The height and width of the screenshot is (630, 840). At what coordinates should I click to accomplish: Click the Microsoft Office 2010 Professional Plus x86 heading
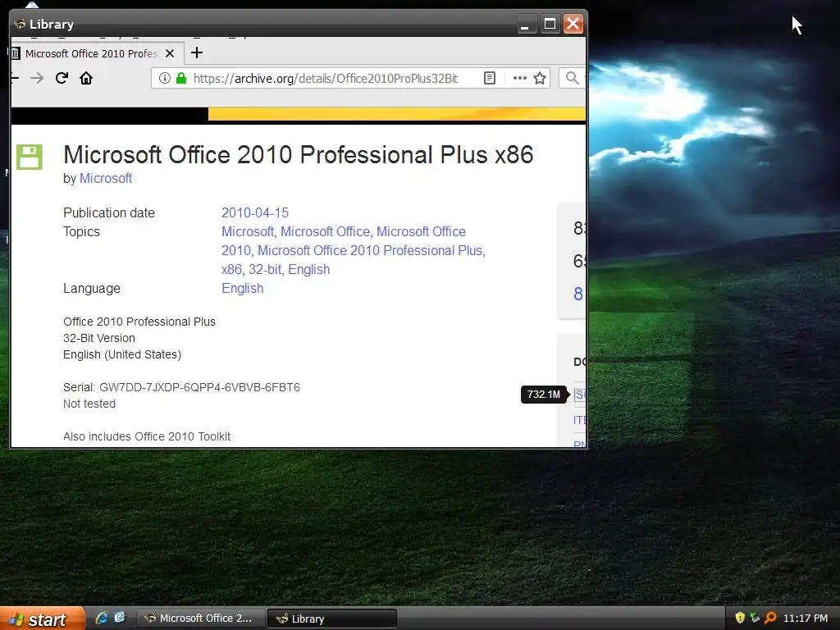299,155
